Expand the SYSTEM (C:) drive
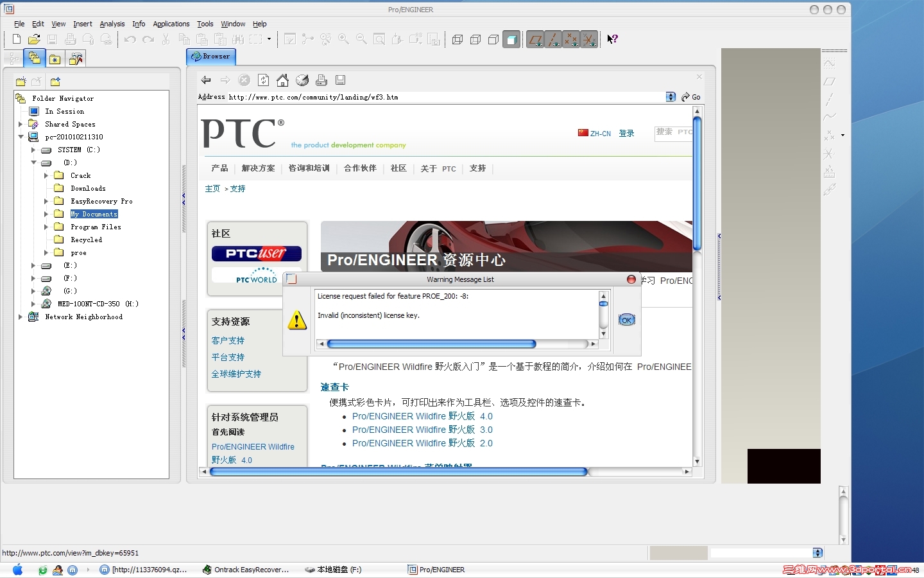The image size is (924, 578). 33,150
